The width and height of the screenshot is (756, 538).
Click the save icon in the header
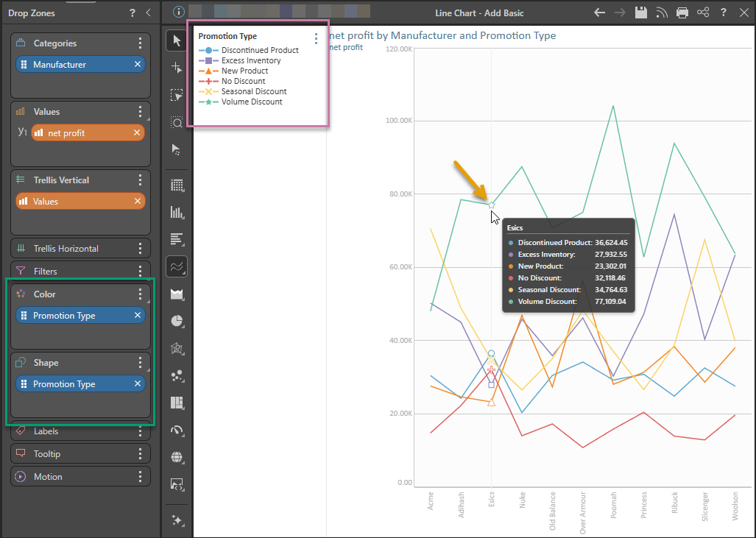pyautogui.click(x=640, y=13)
